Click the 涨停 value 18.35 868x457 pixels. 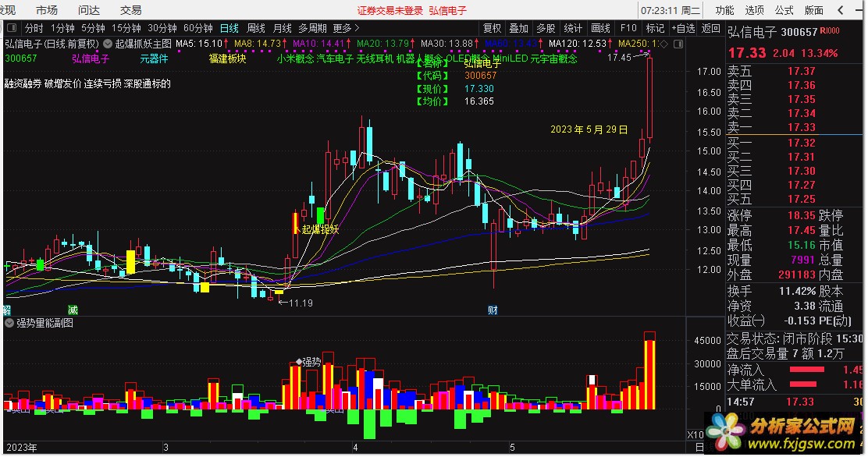pyautogui.click(x=802, y=215)
